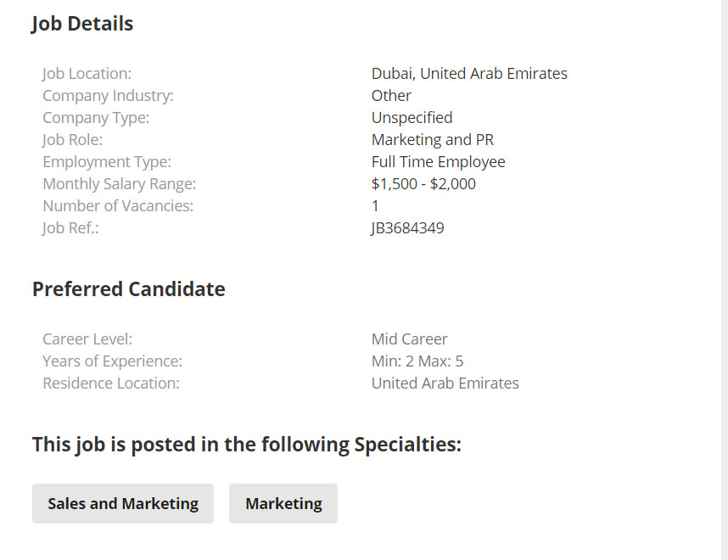Click the Years of Experience label
The height and width of the screenshot is (560, 728).
pyautogui.click(x=111, y=361)
